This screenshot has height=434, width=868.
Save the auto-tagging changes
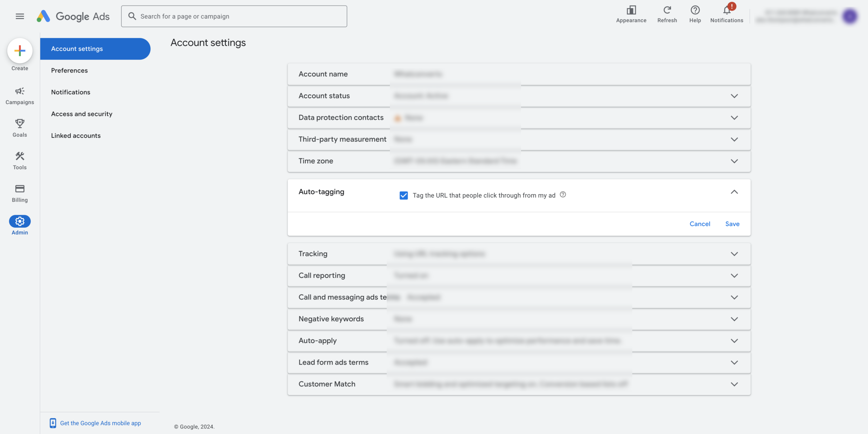(x=732, y=224)
